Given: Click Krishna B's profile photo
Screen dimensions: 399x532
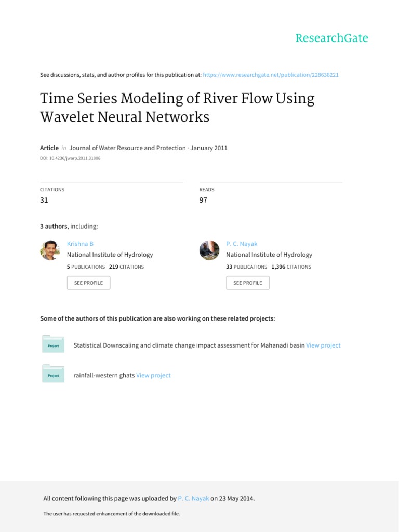Looking at the screenshot, I should [x=50, y=250].
